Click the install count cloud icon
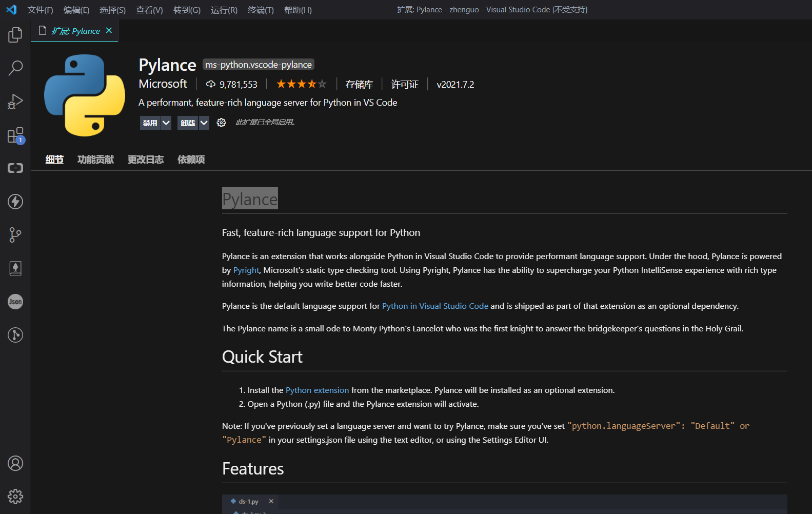Image resolution: width=812 pixels, height=514 pixels. pyautogui.click(x=211, y=84)
